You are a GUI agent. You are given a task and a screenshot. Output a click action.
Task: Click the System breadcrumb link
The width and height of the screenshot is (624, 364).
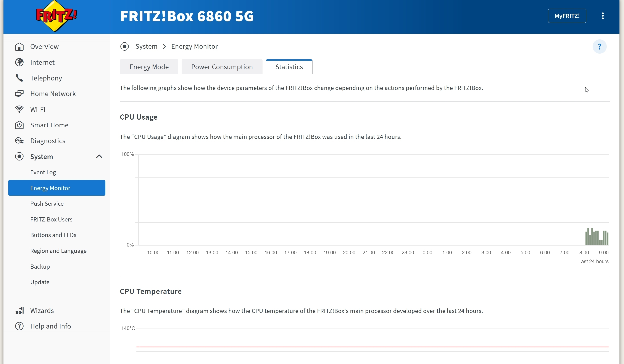point(146,47)
